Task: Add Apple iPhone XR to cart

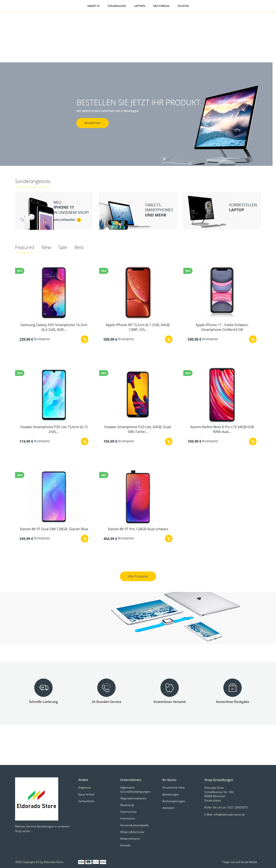Action: click(x=169, y=339)
